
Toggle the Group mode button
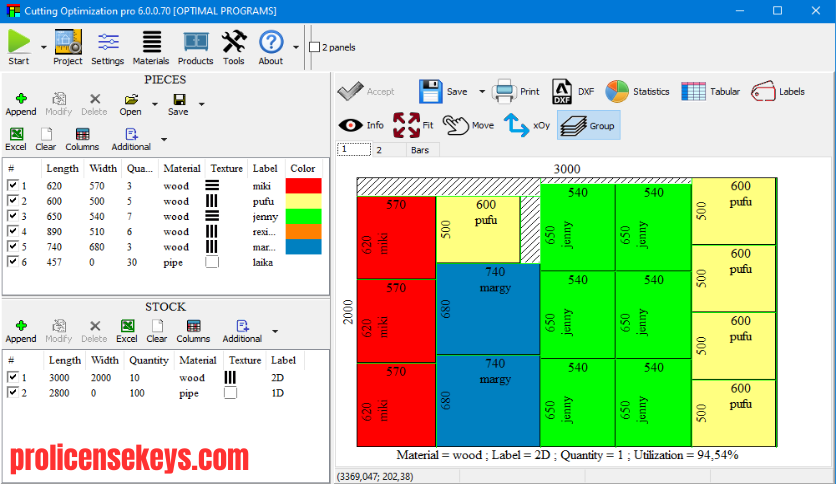589,125
